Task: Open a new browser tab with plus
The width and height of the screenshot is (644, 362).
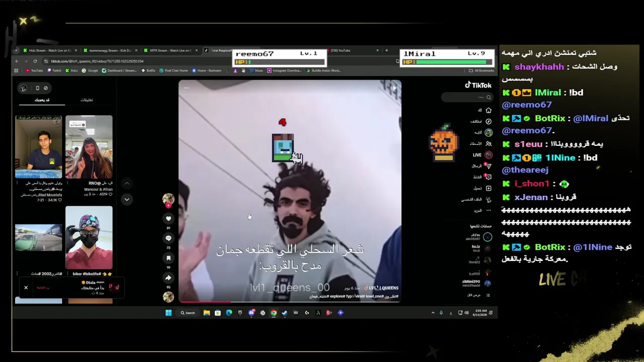Action: 386,50
